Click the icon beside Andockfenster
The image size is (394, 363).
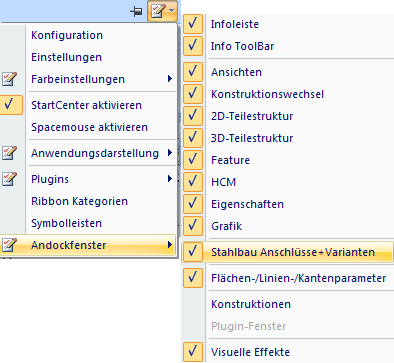(x=9, y=245)
